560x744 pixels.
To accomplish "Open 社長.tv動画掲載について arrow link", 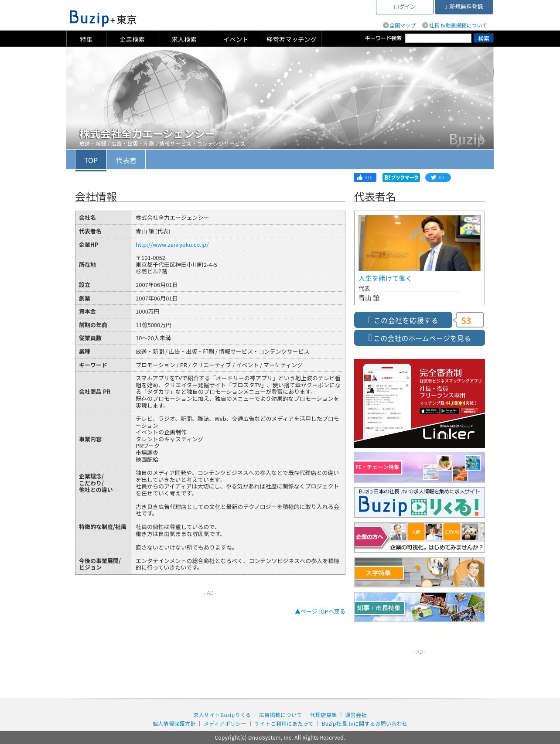I will pos(454,25).
